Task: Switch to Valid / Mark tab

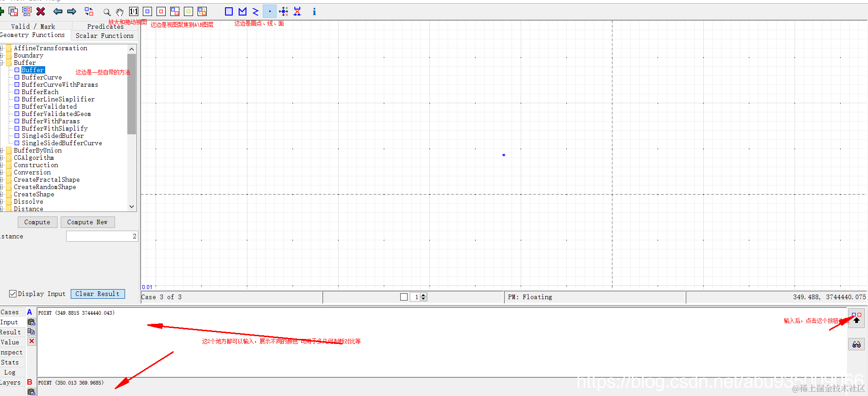Action: (33, 26)
